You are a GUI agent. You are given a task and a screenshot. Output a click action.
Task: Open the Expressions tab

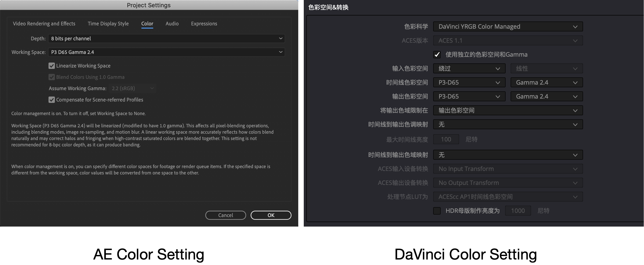[x=204, y=23]
